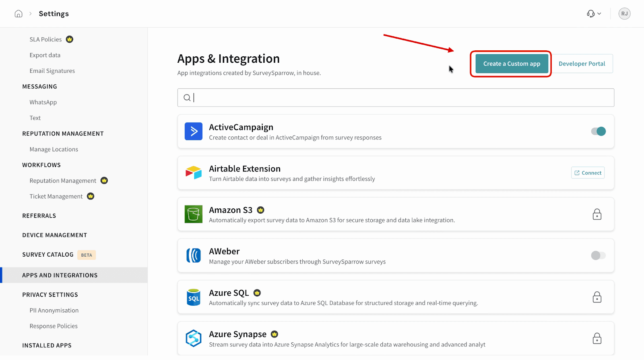Open Manage Locations
The image size is (644, 360).
[x=54, y=149]
